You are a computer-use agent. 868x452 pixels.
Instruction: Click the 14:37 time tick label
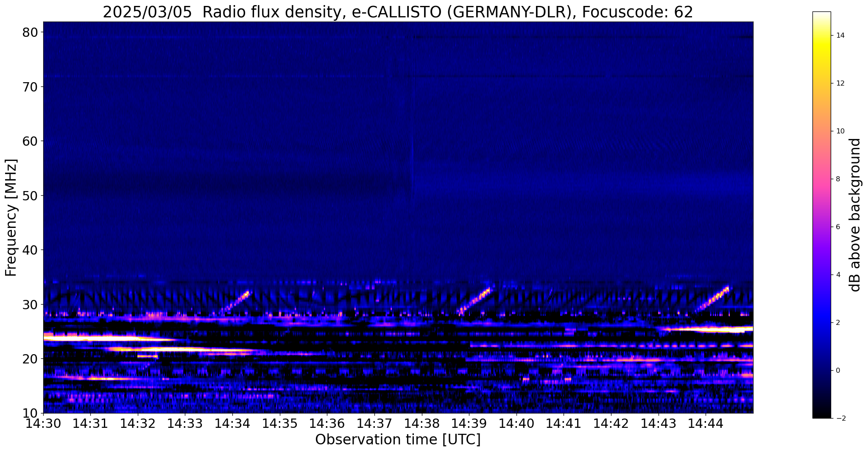coord(374,423)
